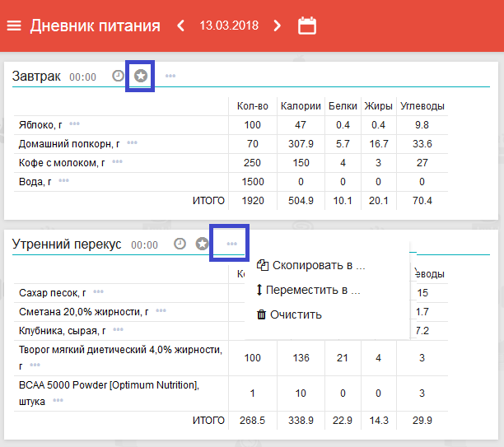Click the Завтрак meal time 00:00
The image size is (504, 447).
[82, 77]
